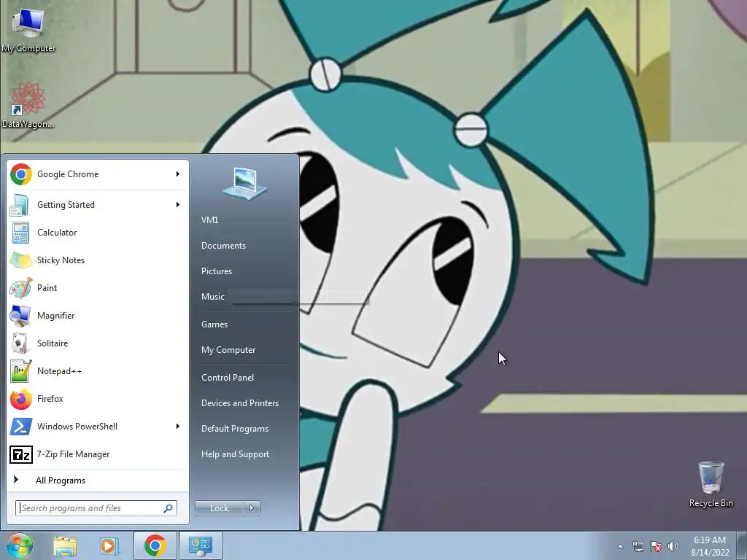Launch Calculator from the pinned list
This screenshot has height=560, width=747.
98,233
